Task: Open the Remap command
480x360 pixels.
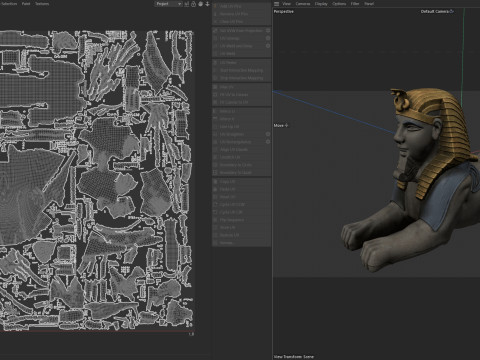Action: pos(242,243)
